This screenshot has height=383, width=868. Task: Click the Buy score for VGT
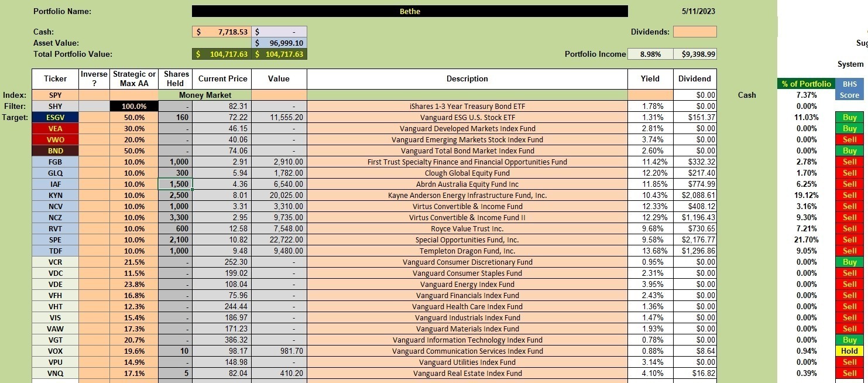coord(850,340)
